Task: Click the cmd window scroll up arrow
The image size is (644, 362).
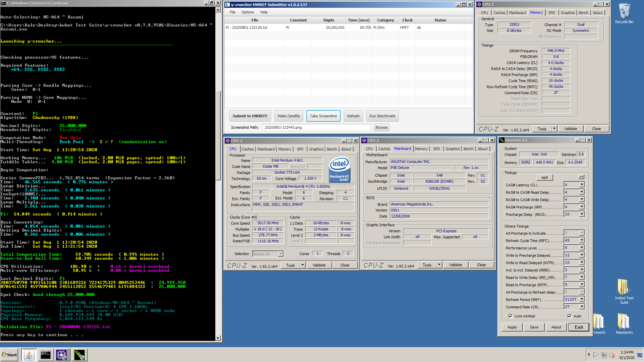Action: (218, 10)
